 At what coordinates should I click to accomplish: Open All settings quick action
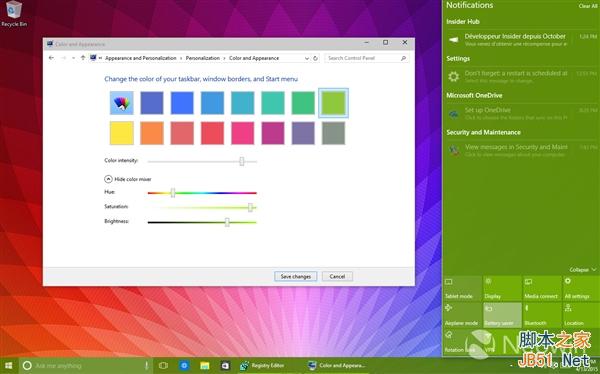(x=581, y=288)
